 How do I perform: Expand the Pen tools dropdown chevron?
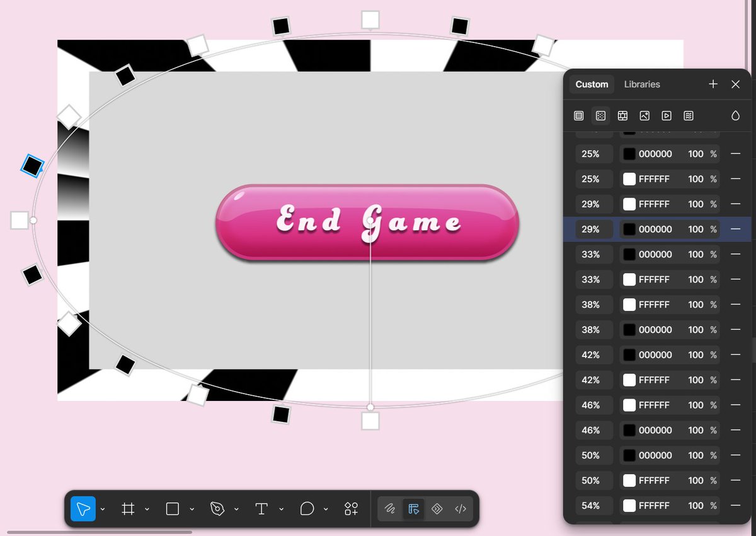tap(236, 510)
